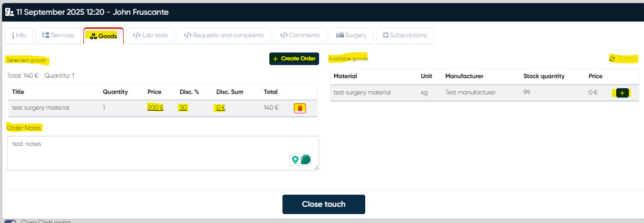Go to Requests and complaints tab
Image resolution: width=644 pixels, height=223 pixels.
tap(224, 35)
